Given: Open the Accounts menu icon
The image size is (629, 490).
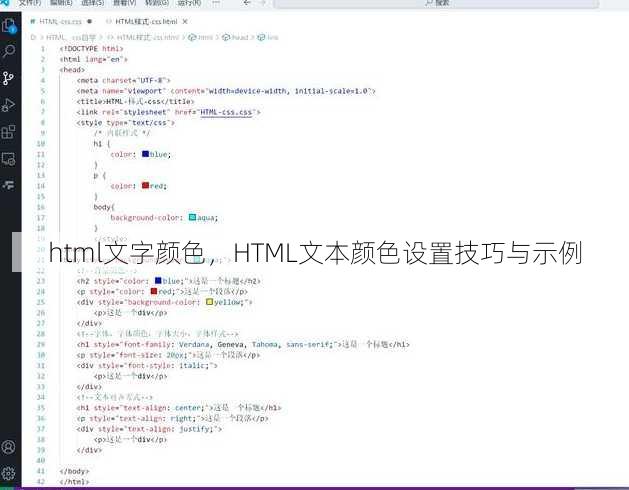Looking at the screenshot, I should (x=8, y=447).
